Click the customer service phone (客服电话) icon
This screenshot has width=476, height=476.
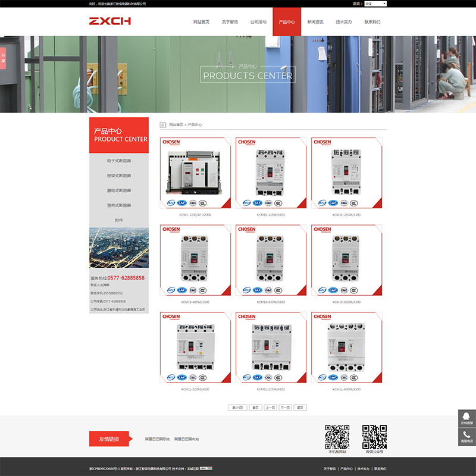coord(466,437)
